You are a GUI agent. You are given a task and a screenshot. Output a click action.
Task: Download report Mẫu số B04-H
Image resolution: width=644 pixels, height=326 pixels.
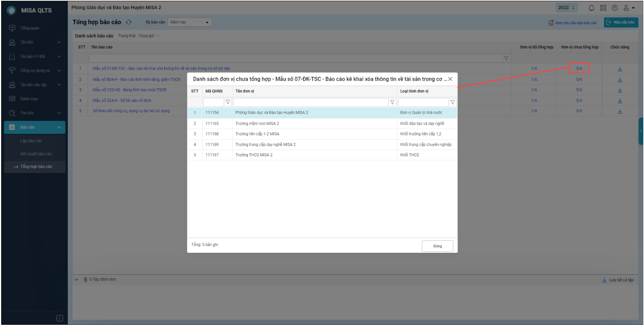pyautogui.click(x=620, y=80)
